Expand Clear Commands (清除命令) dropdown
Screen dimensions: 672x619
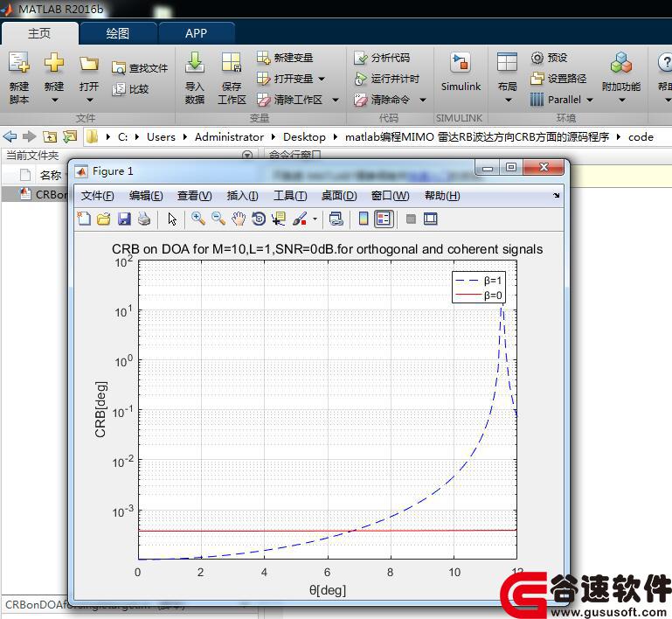point(423,101)
